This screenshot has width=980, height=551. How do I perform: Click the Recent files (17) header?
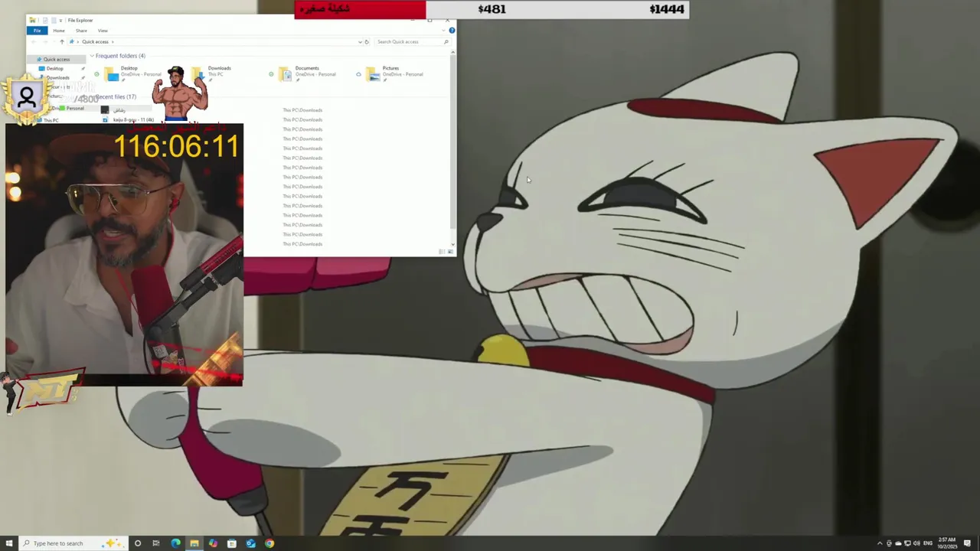pyautogui.click(x=115, y=96)
